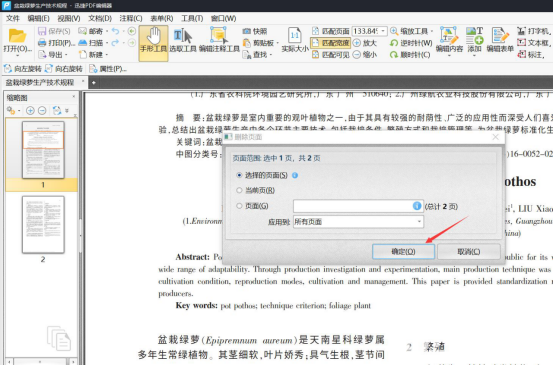This screenshot has width=553, height=366.
Task: Confirm deletion with 确定(O) button
Action: point(403,251)
